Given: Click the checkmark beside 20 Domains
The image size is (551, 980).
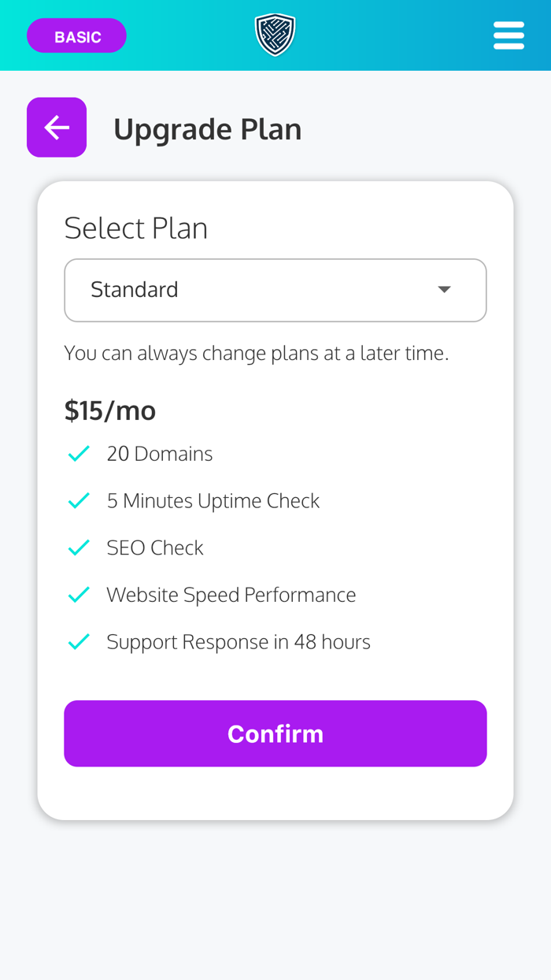Looking at the screenshot, I should tap(78, 453).
